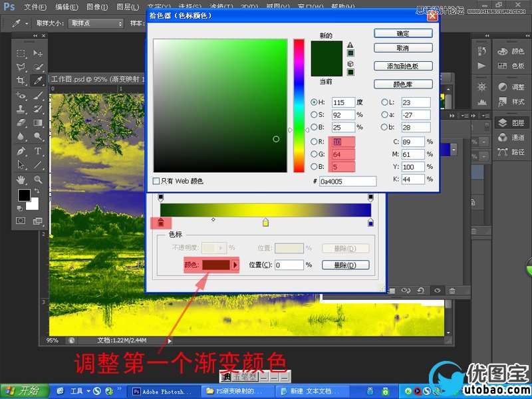This screenshot has width=532, height=399.
Task: Toggle Quick Mask mode icon
Action: coord(21,221)
